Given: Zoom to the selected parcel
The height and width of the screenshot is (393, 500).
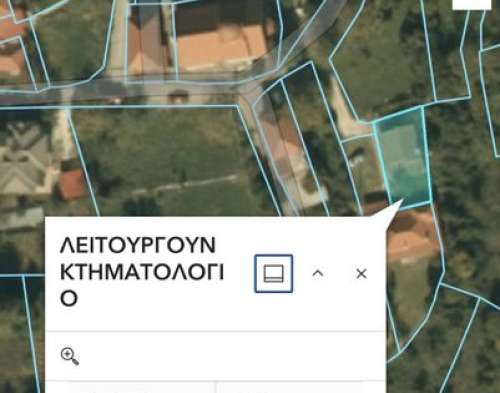Looking at the screenshot, I should (x=70, y=356).
